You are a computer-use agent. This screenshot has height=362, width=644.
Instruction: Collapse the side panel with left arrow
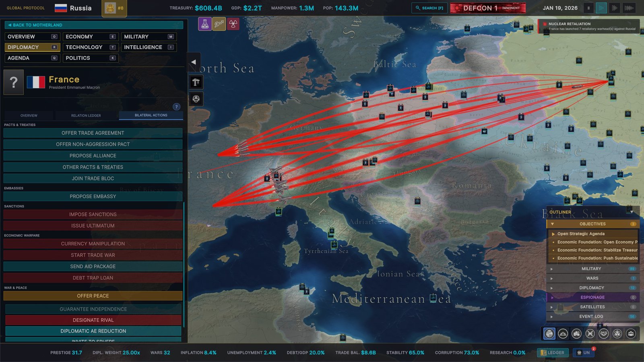(194, 62)
